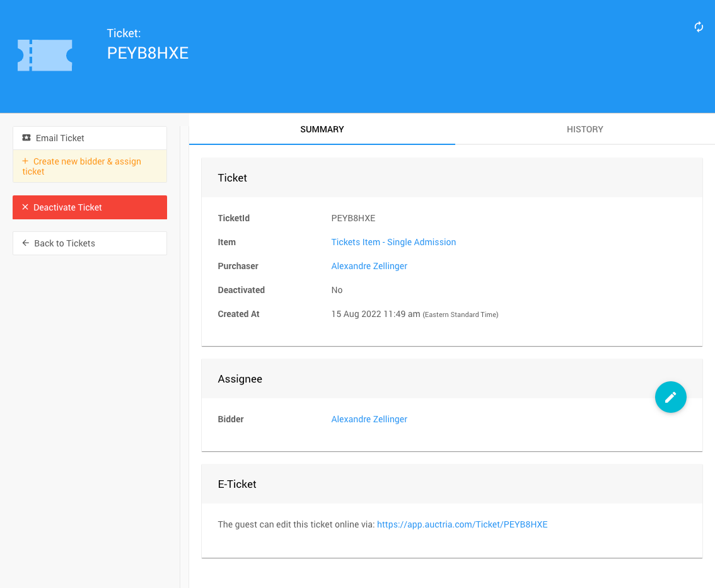Open the History tab
This screenshot has height=588, width=715.
(584, 129)
